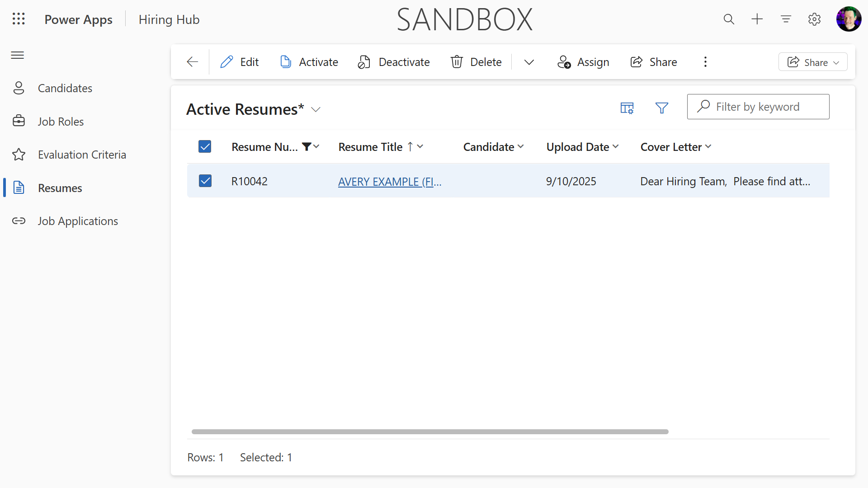The height and width of the screenshot is (488, 868).
Task: Open the Resume Title column menu
Action: [420, 146]
